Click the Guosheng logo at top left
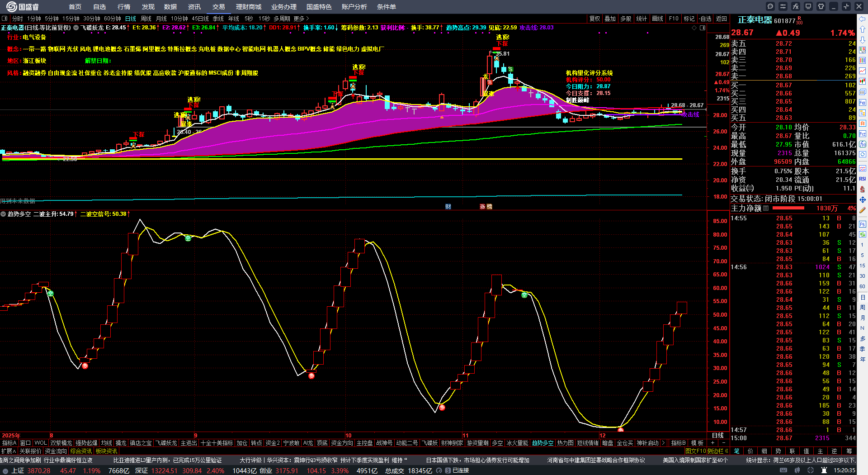Image resolution: width=868 pixels, height=475 pixels. click(x=23, y=7)
